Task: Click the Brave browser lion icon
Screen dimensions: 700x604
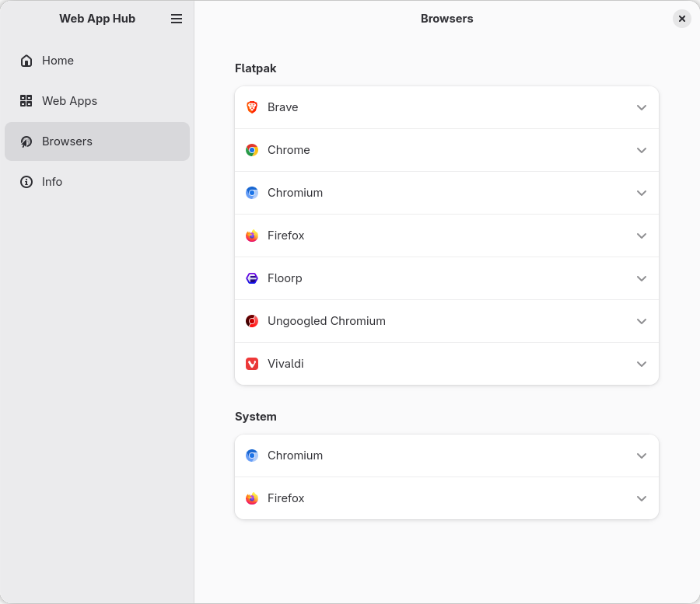Action: (x=252, y=107)
